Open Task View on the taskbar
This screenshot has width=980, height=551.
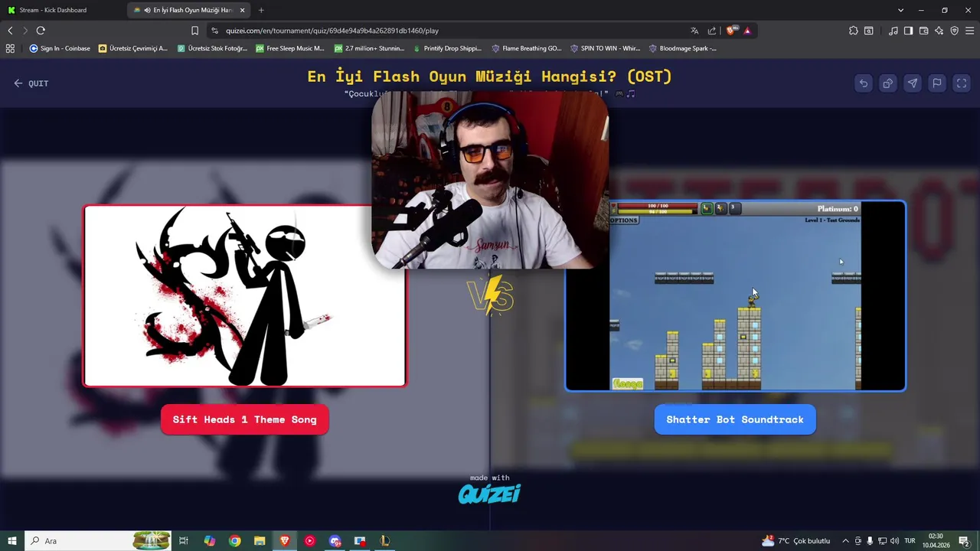click(184, 541)
